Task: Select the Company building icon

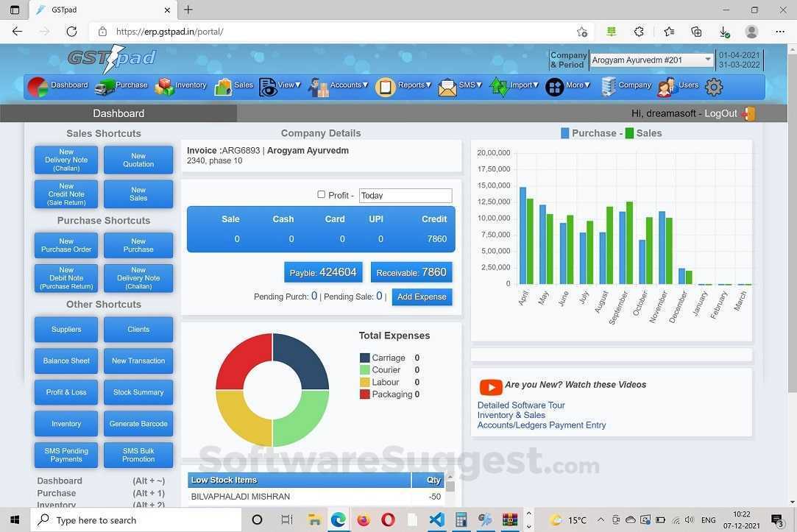Action: (x=608, y=86)
